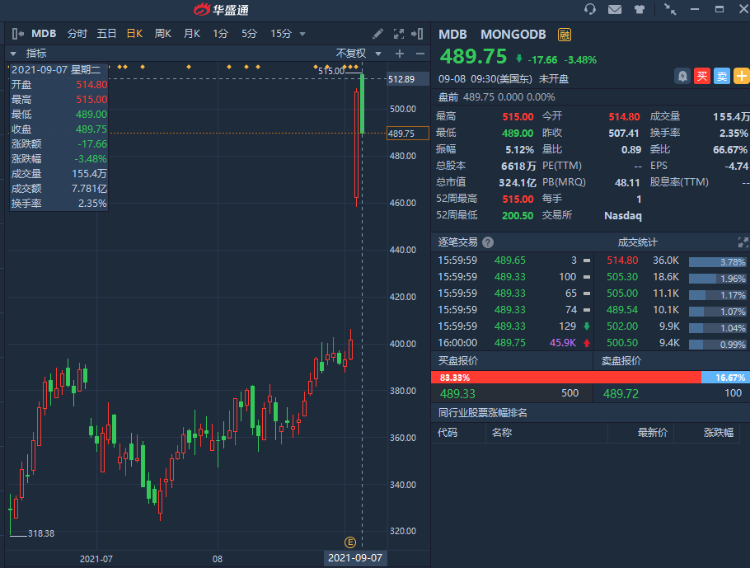Open the skin theme shirt icon

[639, 9]
